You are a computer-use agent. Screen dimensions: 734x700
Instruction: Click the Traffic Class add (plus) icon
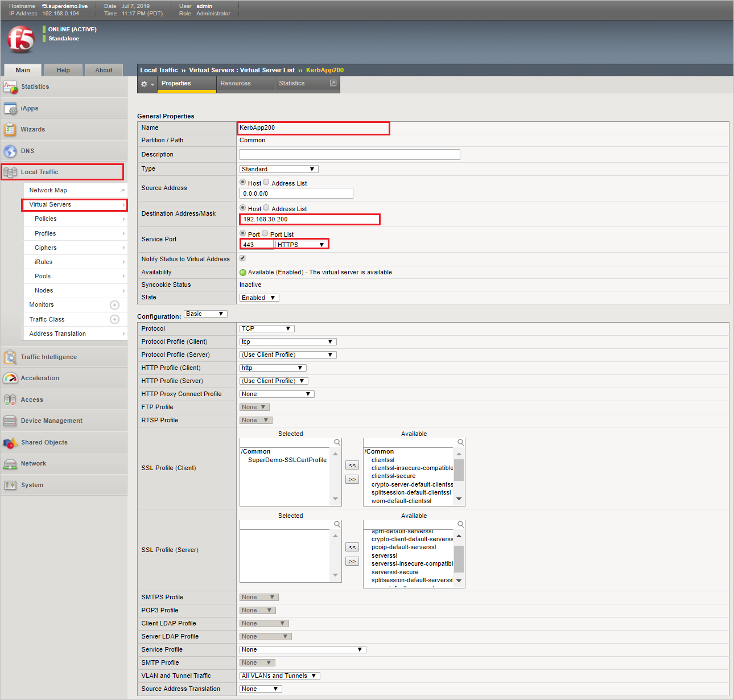pyautogui.click(x=114, y=319)
